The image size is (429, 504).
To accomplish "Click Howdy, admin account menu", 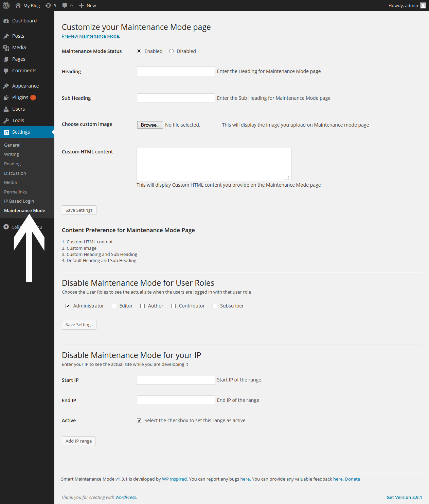I will pyautogui.click(x=407, y=5).
